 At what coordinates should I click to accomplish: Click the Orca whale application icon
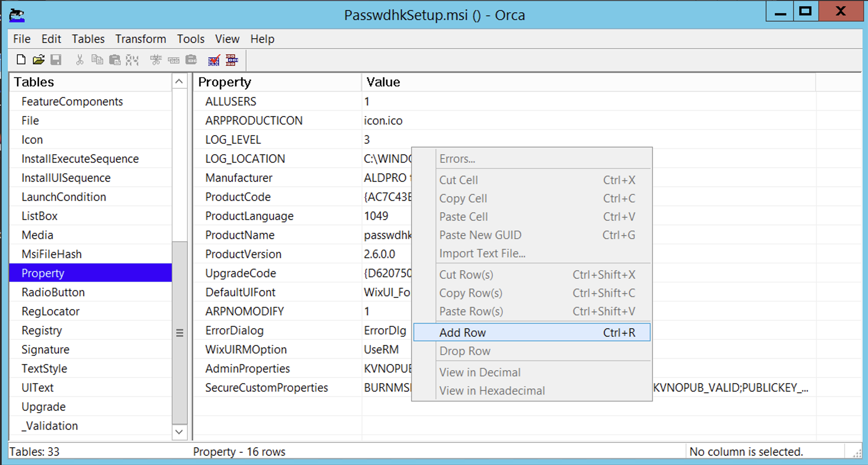pos(17,15)
